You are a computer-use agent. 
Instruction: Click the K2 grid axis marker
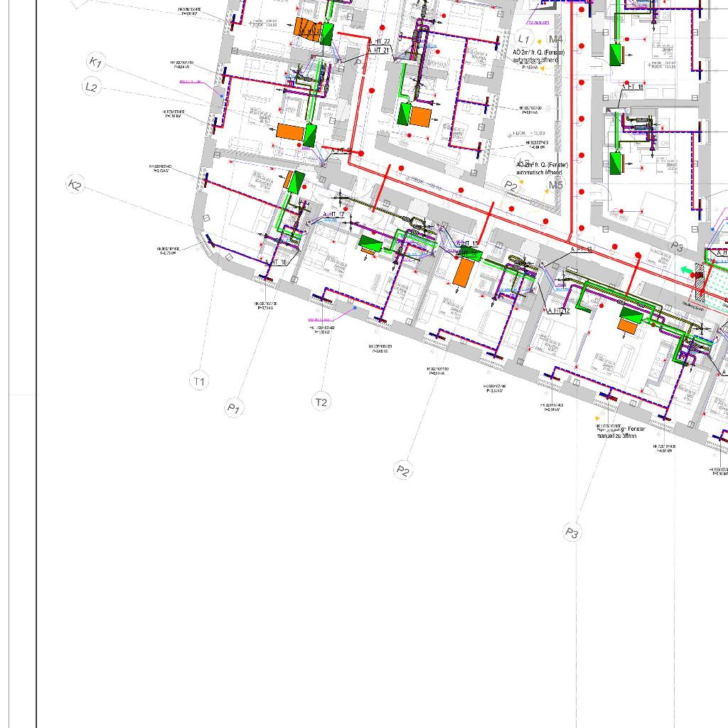[75, 186]
